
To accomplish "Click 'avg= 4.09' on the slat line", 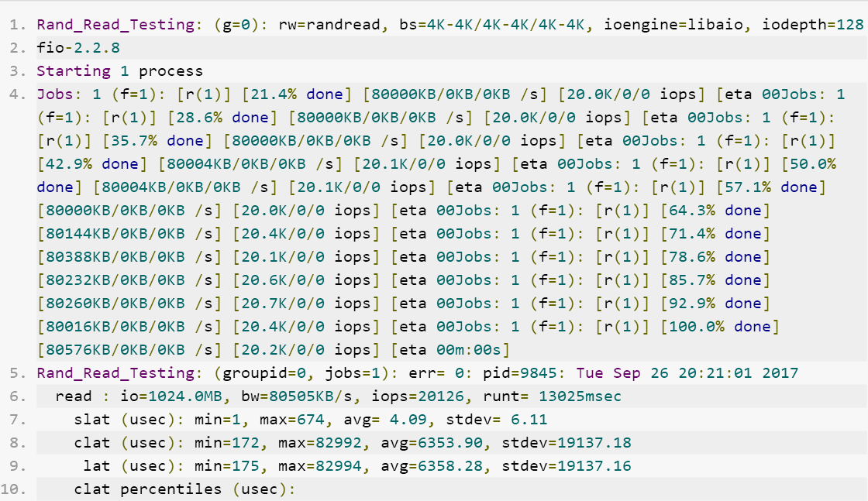I will pyautogui.click(x=385, y=420).
